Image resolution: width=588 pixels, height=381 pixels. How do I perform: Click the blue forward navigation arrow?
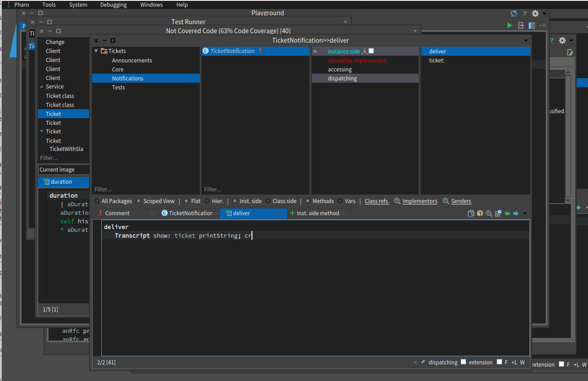516,213
